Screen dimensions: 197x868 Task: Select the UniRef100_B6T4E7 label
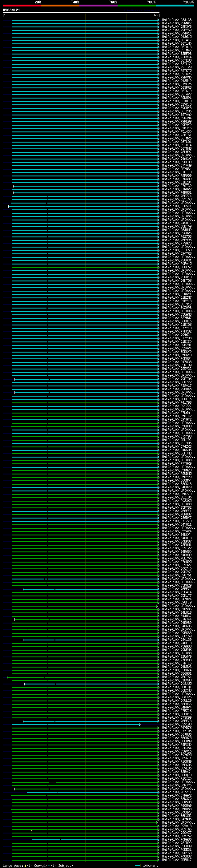177,40
